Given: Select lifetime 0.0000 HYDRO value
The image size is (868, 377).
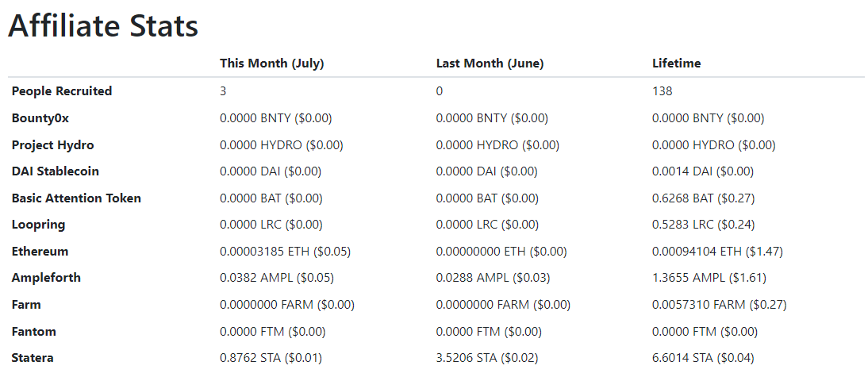Looking at the screenshot, I should tap(714, 145).
